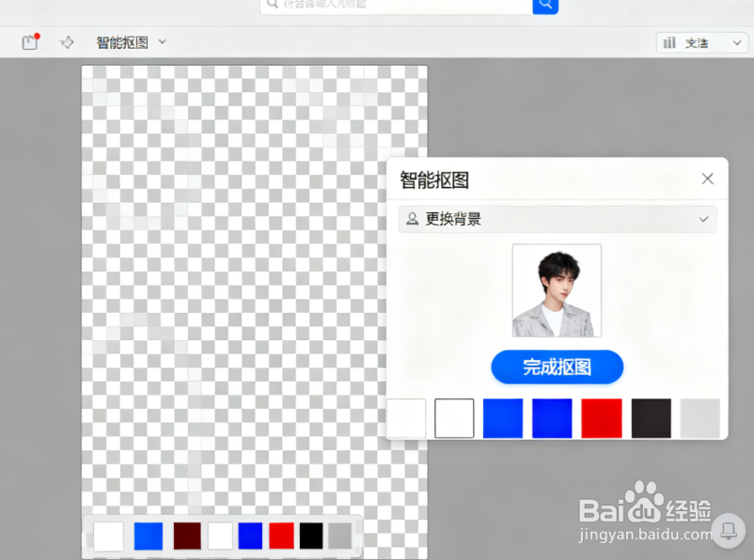The image size is (754, 560).
Task: Expand the 更换背景 dropdown
Action: (x=702, y=219)
